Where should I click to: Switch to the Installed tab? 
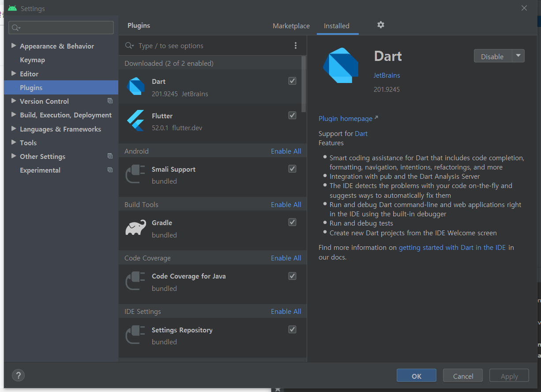pyautogui.click(x=337, y=26)
